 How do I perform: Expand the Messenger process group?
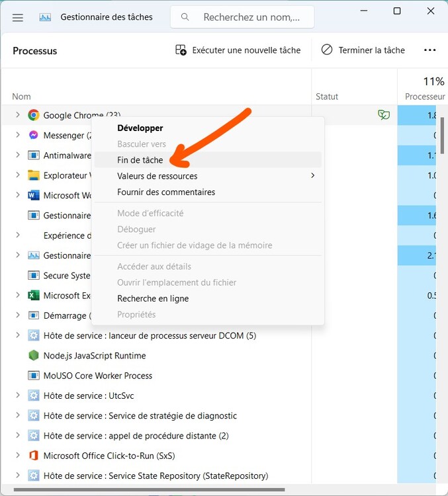tap(18, 135)
